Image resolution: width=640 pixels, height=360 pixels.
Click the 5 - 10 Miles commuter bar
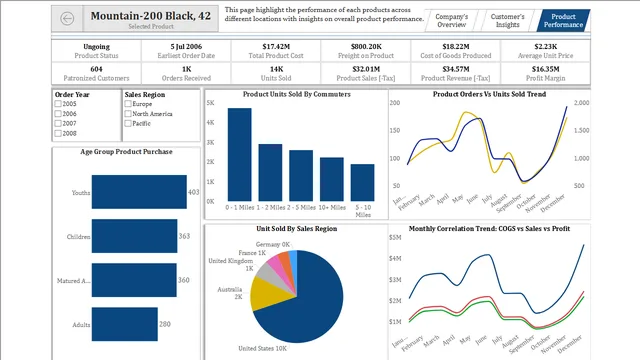coord(362,183)
